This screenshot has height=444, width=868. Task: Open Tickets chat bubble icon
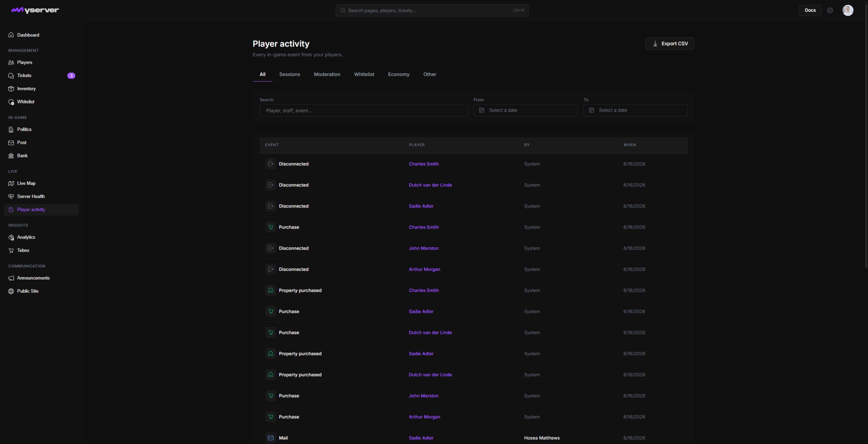[x=11, y=76]
